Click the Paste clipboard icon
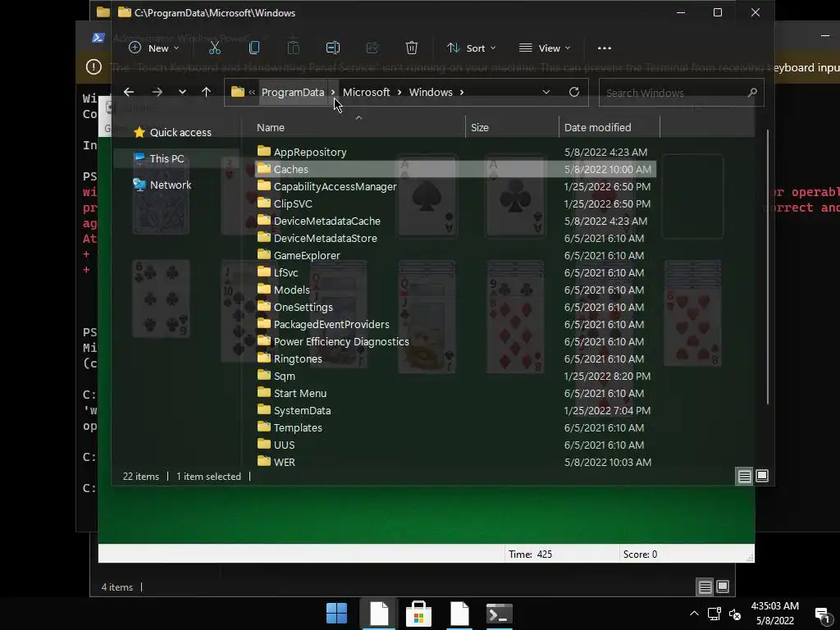Image resolution: width=840 pixels, height=630 pixels. pyautogui.click(x=294, y=48)
